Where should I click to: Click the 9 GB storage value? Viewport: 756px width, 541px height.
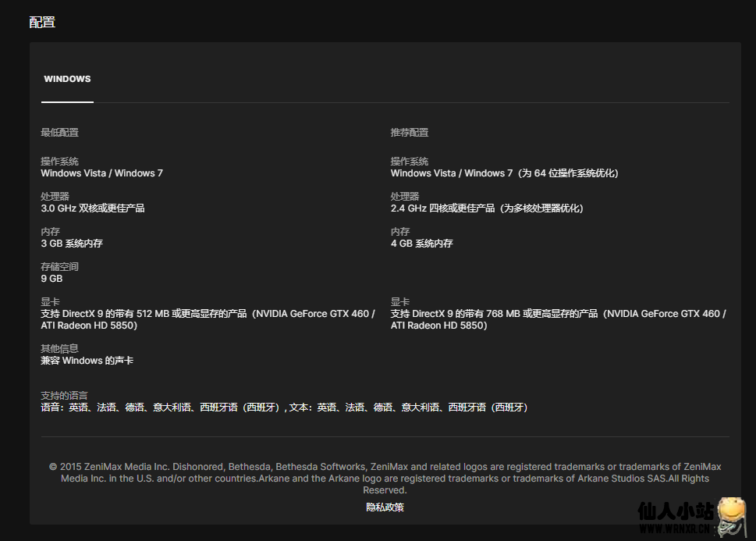point(51,279)
